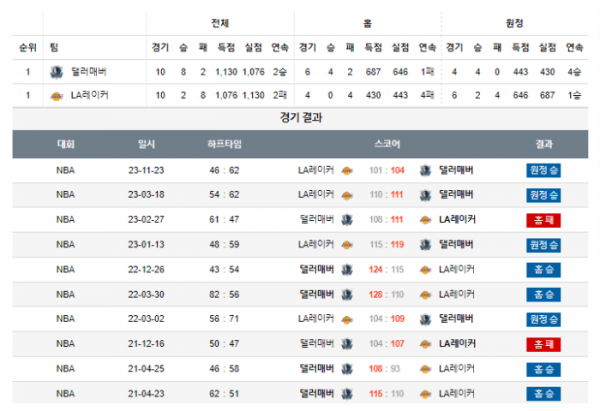
Task: Click Lakers logo in 23-02-27 game row
Action: click(x=426, y=220)
